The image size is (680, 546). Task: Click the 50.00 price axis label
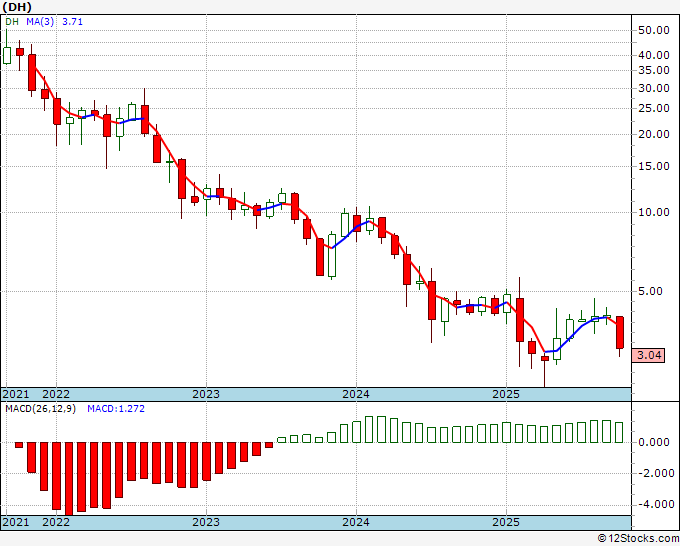[x=654, y=30]
